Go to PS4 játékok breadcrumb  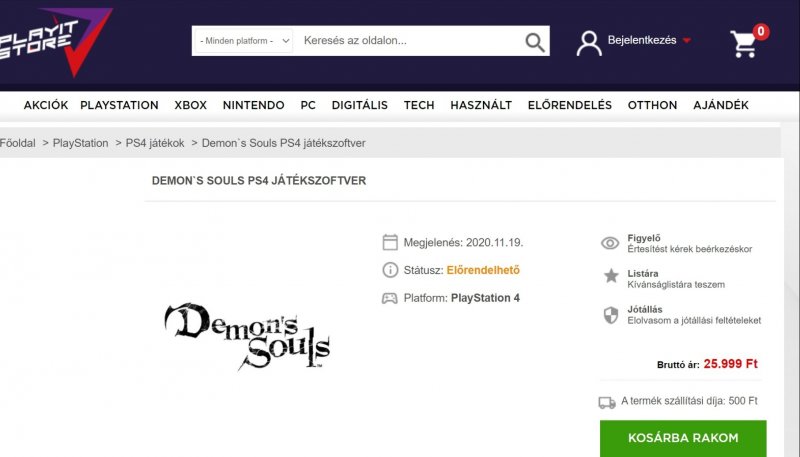155,143
